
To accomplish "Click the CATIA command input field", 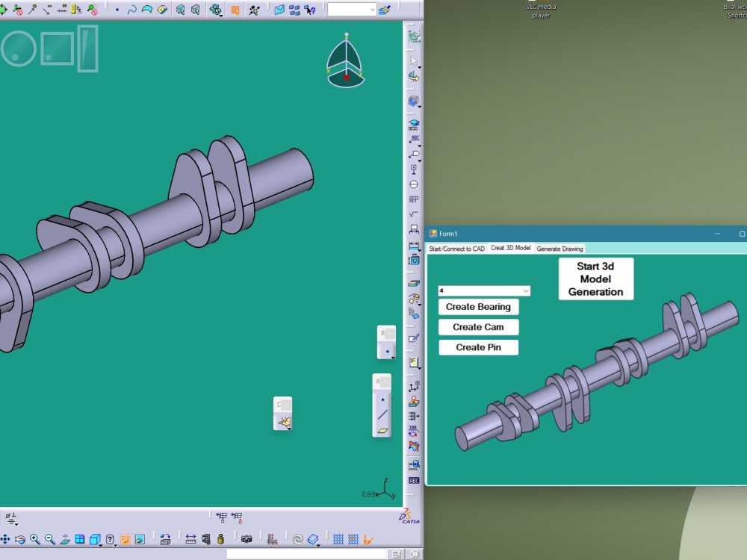I will pos(306,554).
